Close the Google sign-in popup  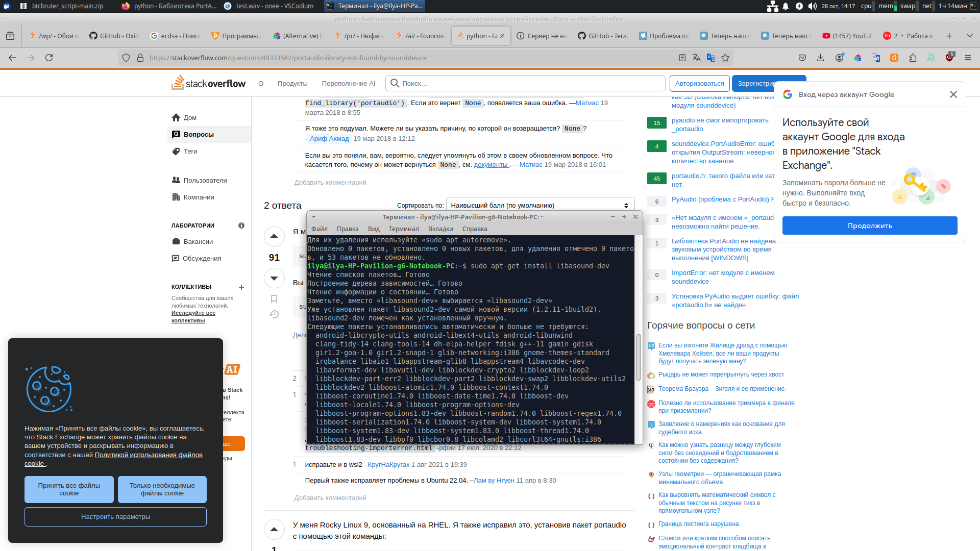(953, 94)
